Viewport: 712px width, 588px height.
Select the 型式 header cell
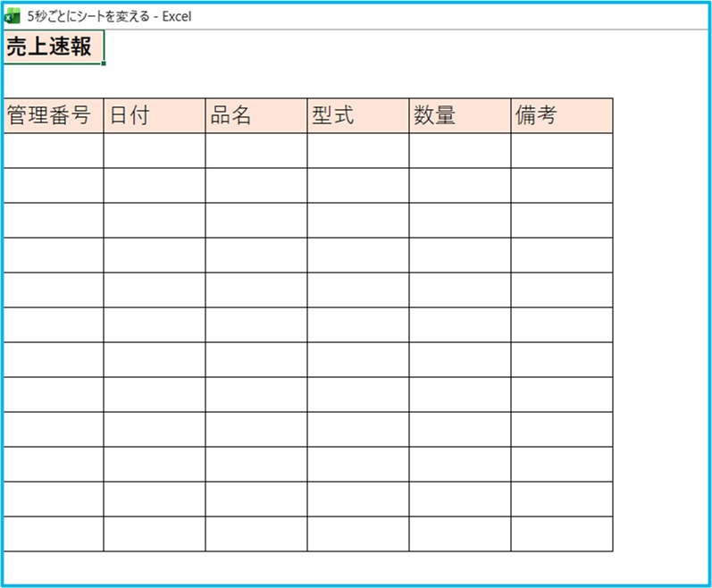click(357, 116)
